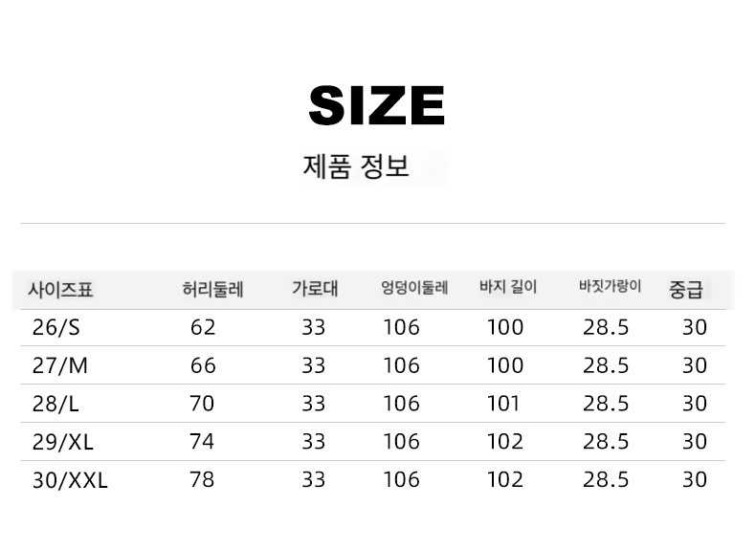The height and width of the screenshot is (550, 756).
Task: Click waist value 62 for 26/S
Action: [203, 327]
